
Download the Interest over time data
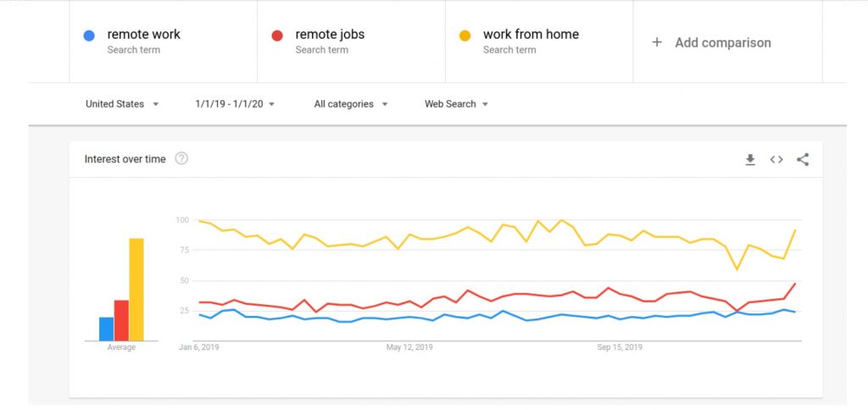[x=750, y=159]
